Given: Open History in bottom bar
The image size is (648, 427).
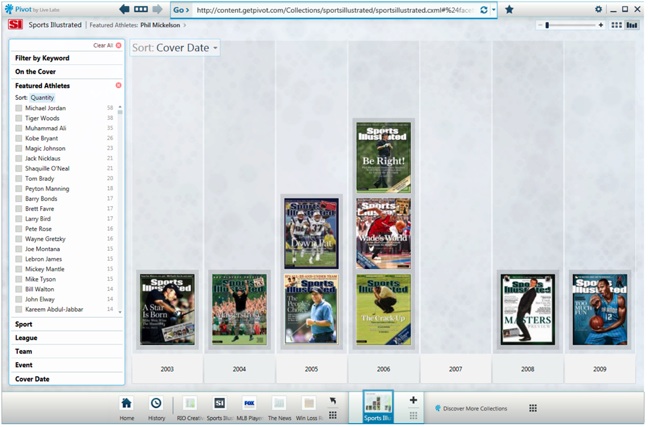Looking at the screenshot, I should coord(156,408).
